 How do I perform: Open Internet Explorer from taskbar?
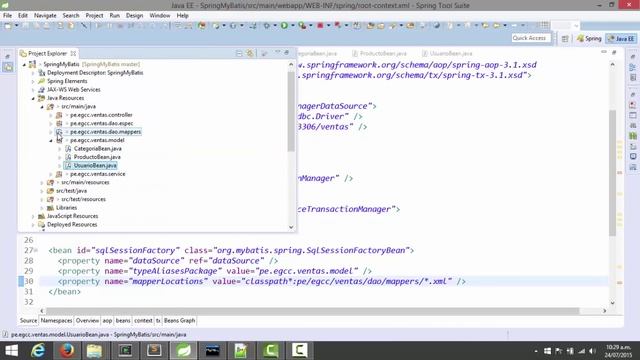[38, 351]
